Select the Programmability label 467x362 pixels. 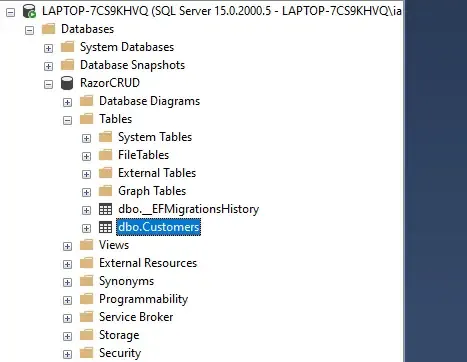tap(144, 299)
